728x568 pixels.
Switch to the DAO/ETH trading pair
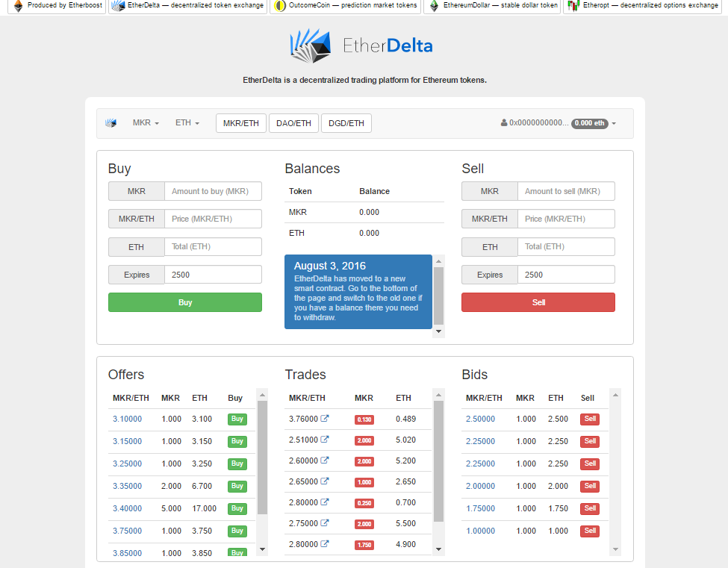[293, 123]
